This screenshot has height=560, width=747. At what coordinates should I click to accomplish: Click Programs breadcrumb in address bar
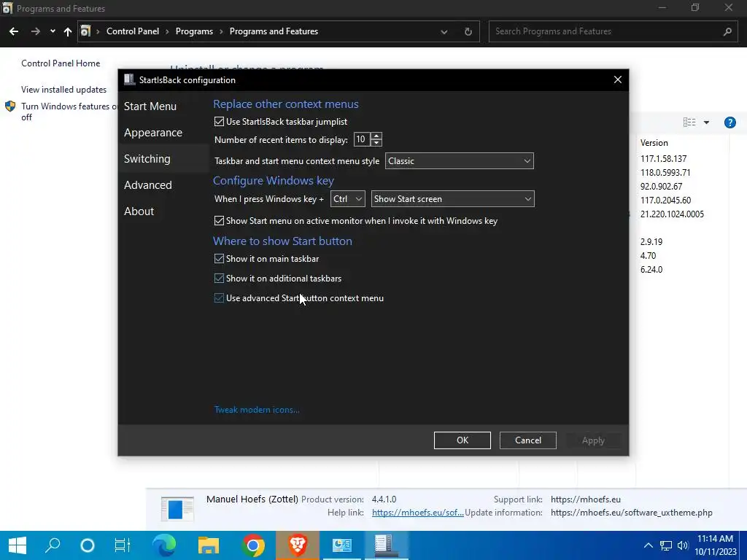coord(194,31)
